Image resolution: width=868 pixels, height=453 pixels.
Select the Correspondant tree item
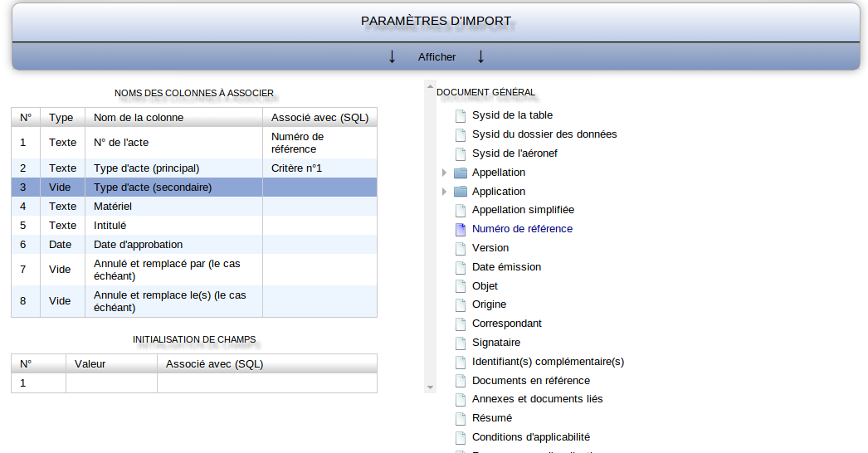coord(506,324)
